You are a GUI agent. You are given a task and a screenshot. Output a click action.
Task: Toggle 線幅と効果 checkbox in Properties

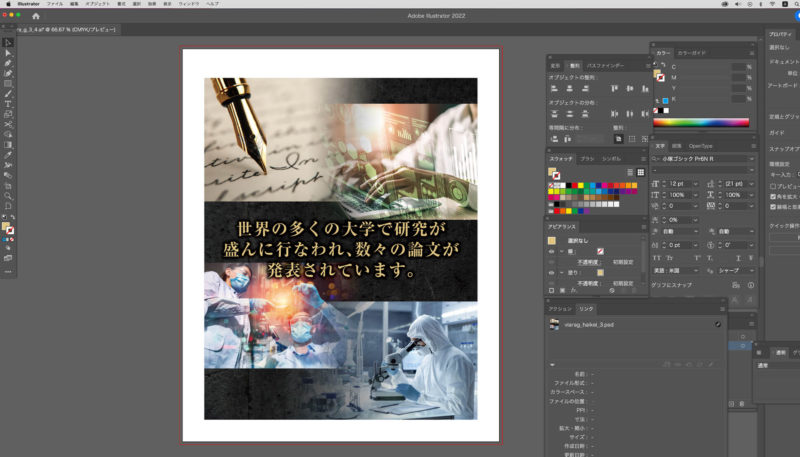click(x=773, y=207)
